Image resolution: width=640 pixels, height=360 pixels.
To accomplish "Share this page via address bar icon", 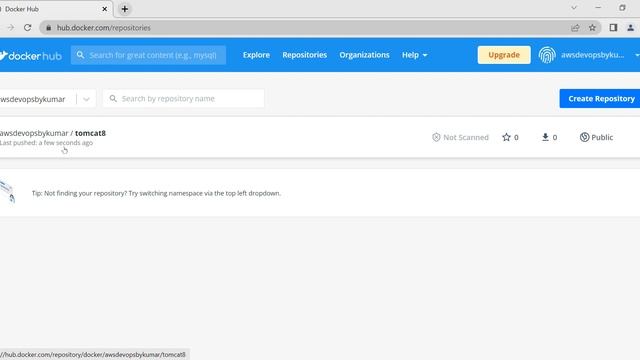I will (x=575, y=28).
